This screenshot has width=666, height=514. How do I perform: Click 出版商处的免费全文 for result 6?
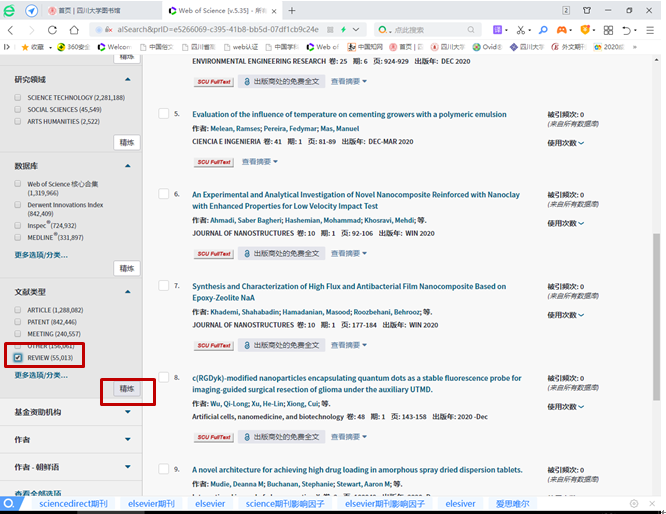click(x=281, y=254)
